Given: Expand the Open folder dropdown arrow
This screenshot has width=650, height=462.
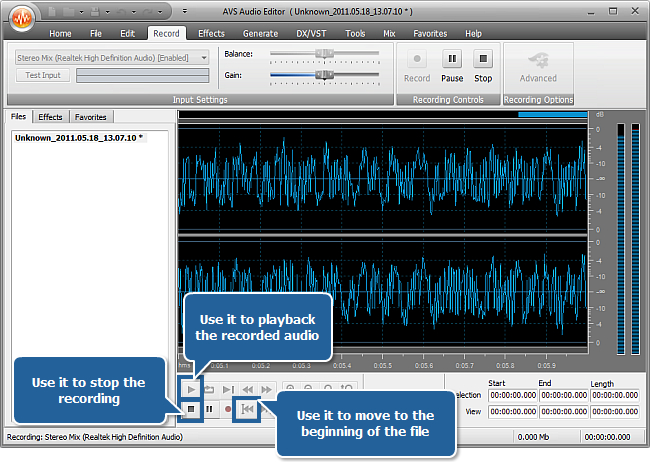Looking at the screenshot, I should tap(81, 12).
